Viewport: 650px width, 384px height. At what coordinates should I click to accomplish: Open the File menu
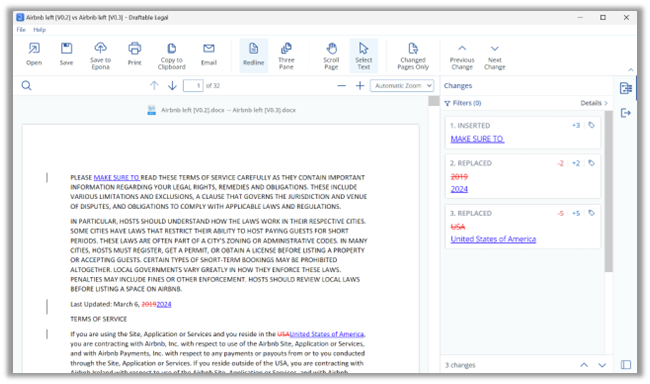click(21, 30)
